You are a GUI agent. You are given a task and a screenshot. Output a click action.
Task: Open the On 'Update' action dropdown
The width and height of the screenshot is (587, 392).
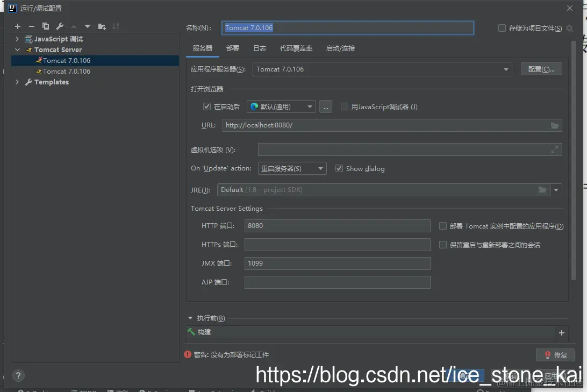[x=292, y=168]
